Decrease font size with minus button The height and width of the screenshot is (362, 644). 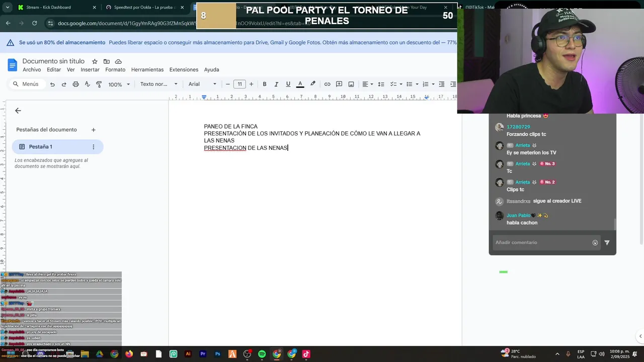(228, 84)
